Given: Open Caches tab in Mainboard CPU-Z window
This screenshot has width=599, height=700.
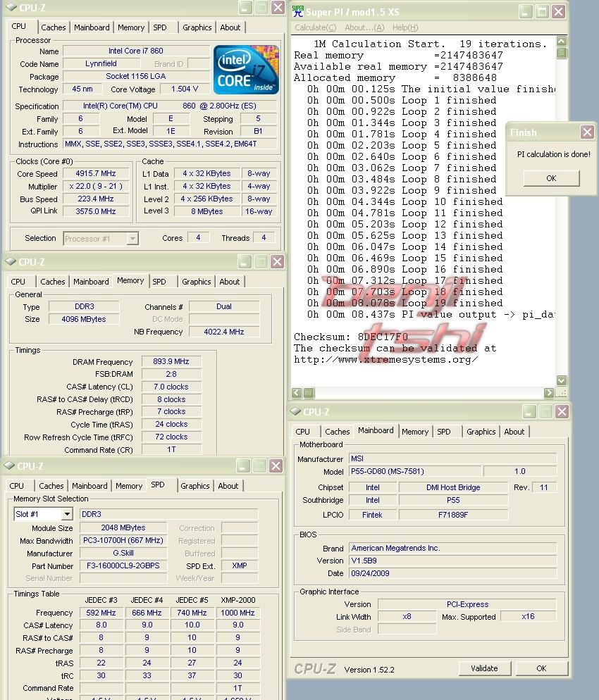Looking at the screenshot, I should click(338, 432).
